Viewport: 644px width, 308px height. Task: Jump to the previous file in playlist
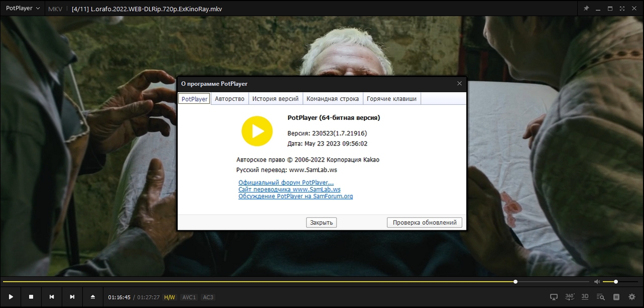tap(51, 297)
